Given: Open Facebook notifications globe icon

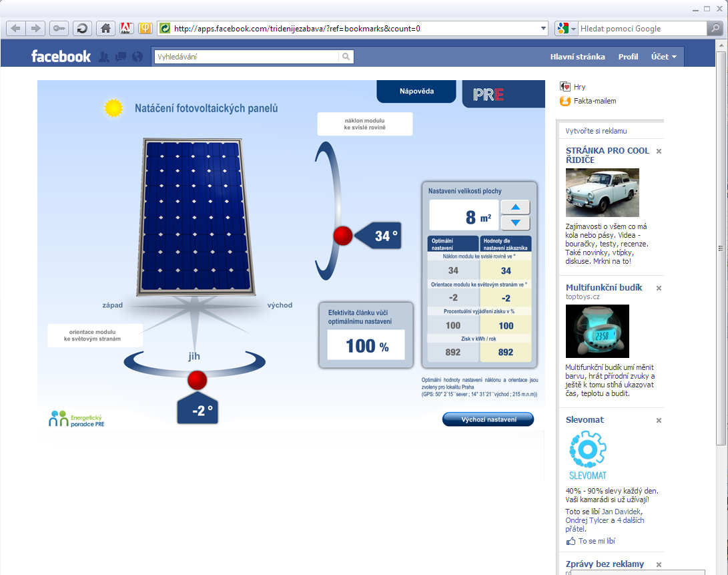Looking at the screenshot, I should (x=137, y=57).
